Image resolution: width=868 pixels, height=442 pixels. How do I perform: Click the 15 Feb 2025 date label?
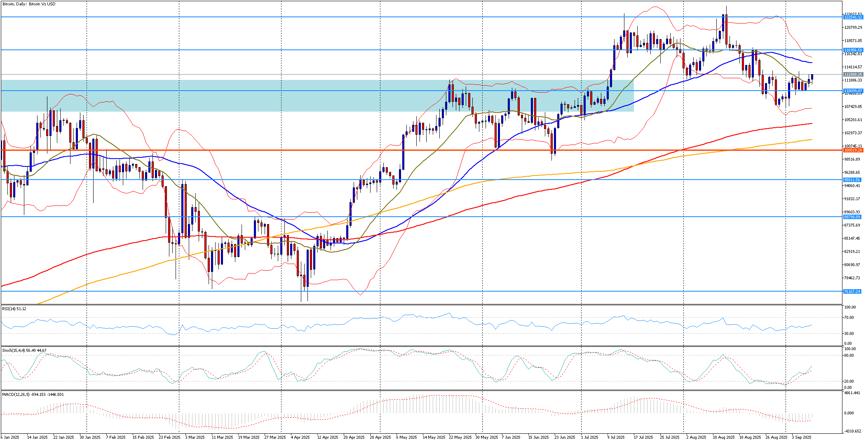[x=143, y=437]
